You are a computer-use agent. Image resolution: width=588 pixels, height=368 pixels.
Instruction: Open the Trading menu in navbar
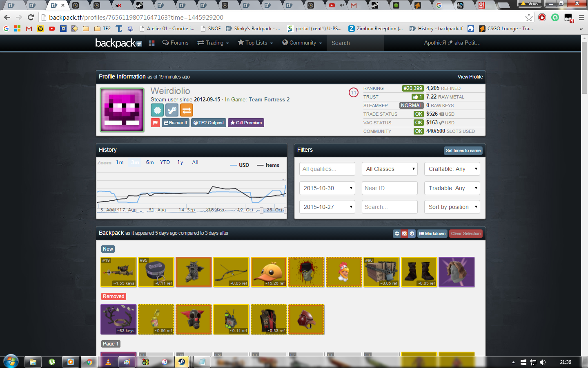pyautogui.click(x=213, y=43)
